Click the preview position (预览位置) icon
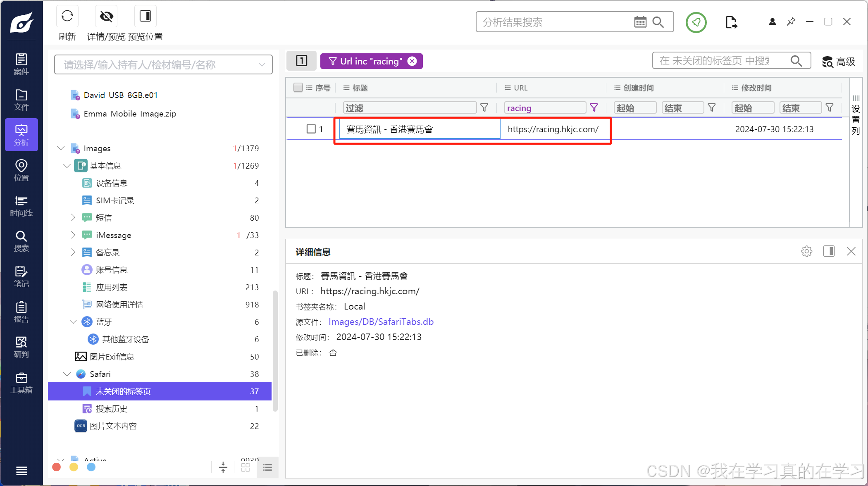 point(145,17)
